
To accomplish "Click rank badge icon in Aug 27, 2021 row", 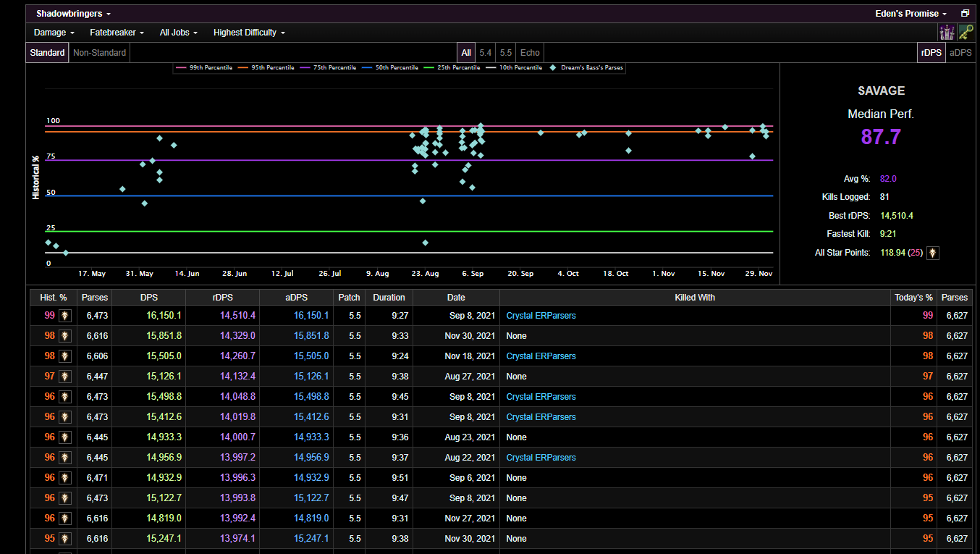I will pyautogui.click(x=65, y=377).
